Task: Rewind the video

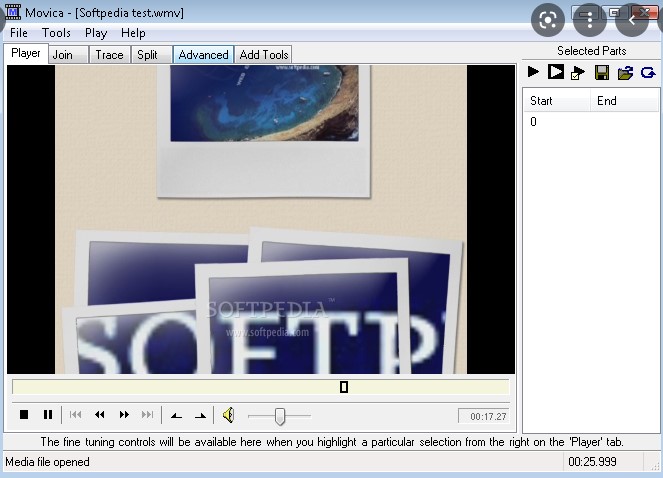Action: click(x=100, y=415)
